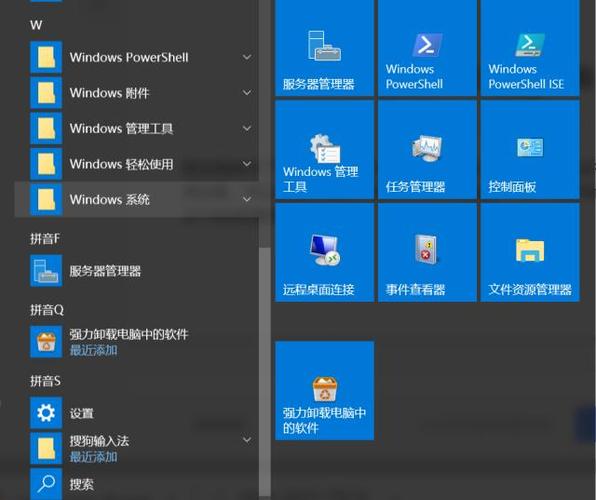The height and width of the screenshot is (500, 596).
Task: Select the 强力卸载电脑中的软件 list entry text
Action: (x=129, y=334)
